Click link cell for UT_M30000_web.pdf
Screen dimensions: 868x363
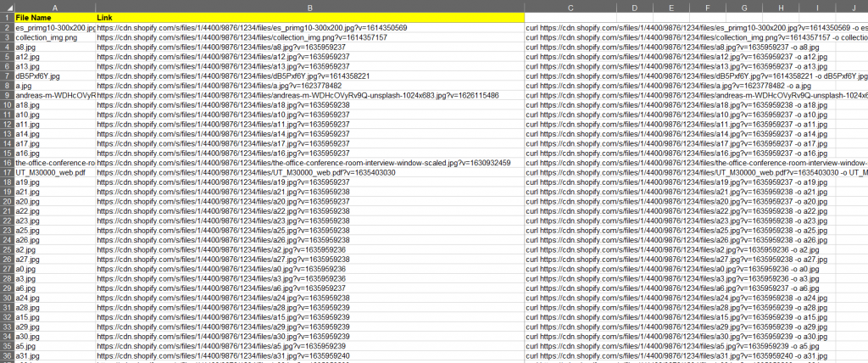309,172
